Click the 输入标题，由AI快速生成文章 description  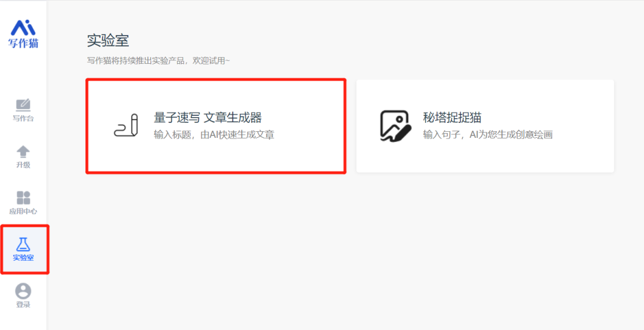214,135
